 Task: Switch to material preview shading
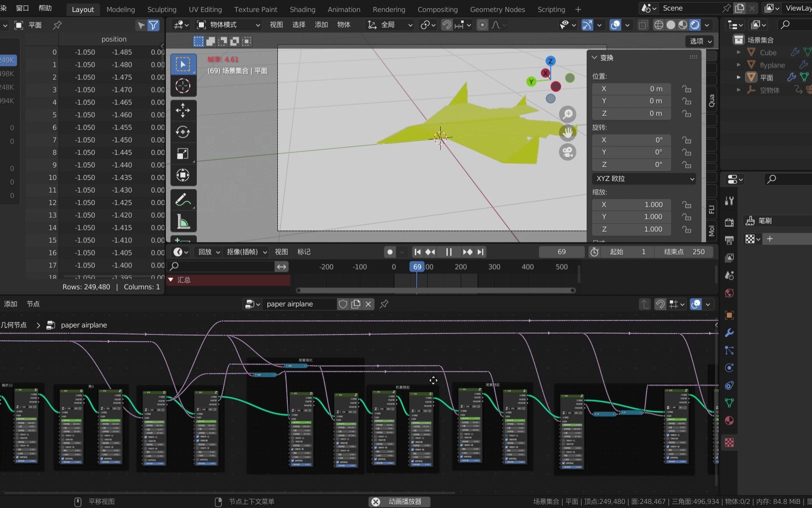pos(683,24)
